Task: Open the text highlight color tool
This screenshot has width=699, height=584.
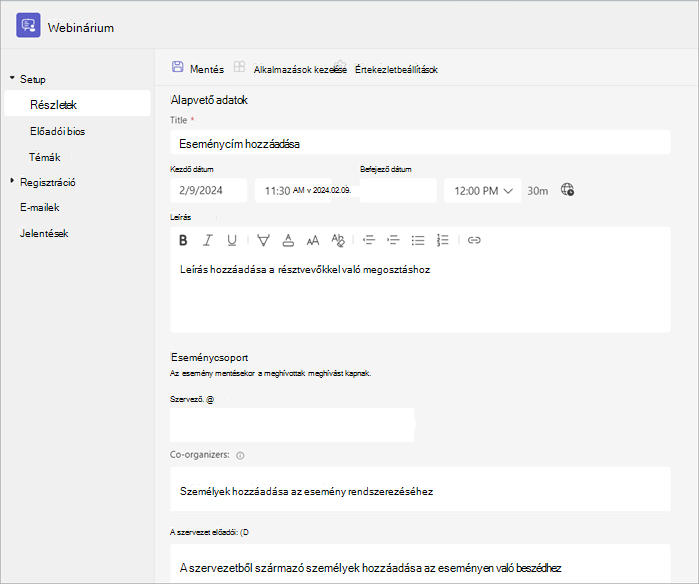Action: click(x=263, y=240)
